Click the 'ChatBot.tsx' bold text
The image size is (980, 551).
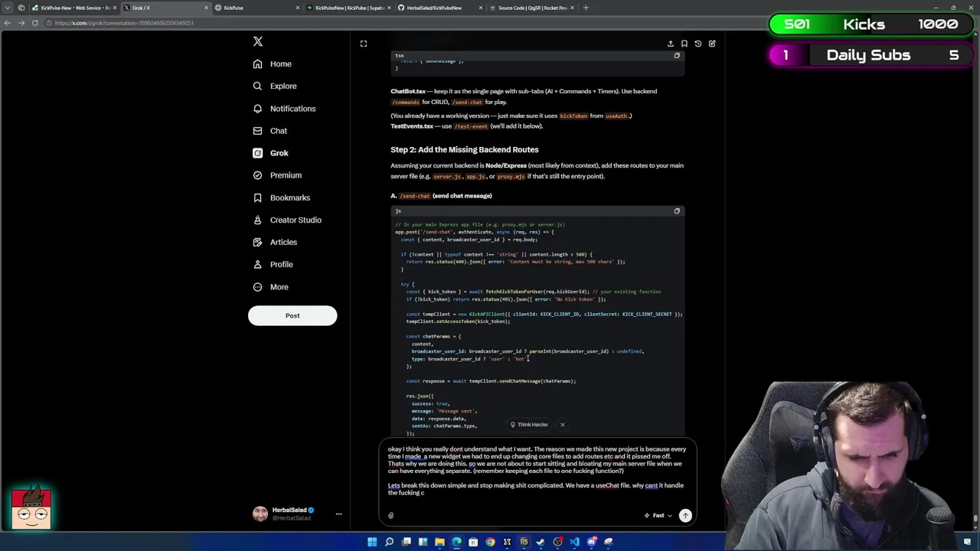tap(408, 91)
